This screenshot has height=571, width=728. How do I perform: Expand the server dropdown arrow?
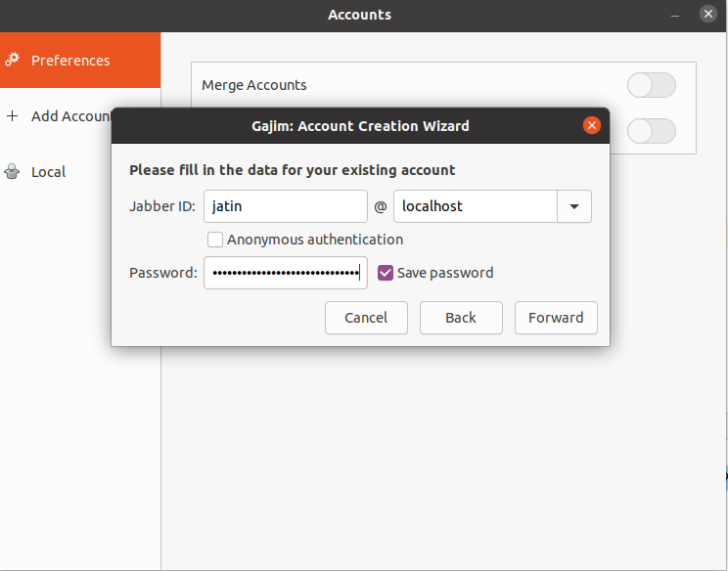574,206
